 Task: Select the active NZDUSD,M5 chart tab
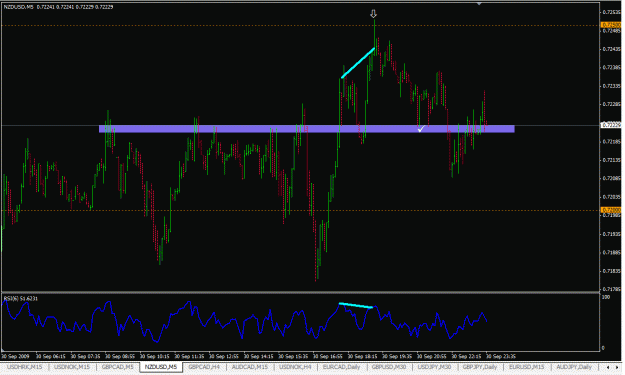pyautogui.click(x=161, y=367)
